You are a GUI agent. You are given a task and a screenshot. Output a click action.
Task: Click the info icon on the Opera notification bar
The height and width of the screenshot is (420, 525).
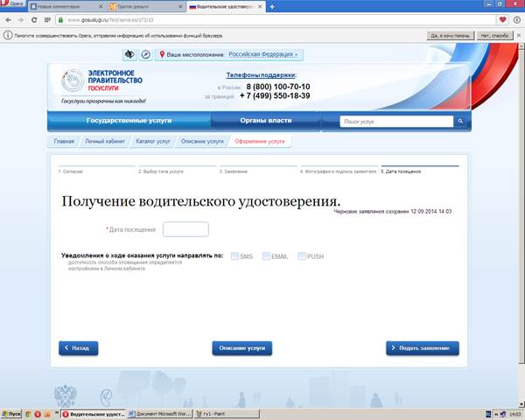[8, 35]
